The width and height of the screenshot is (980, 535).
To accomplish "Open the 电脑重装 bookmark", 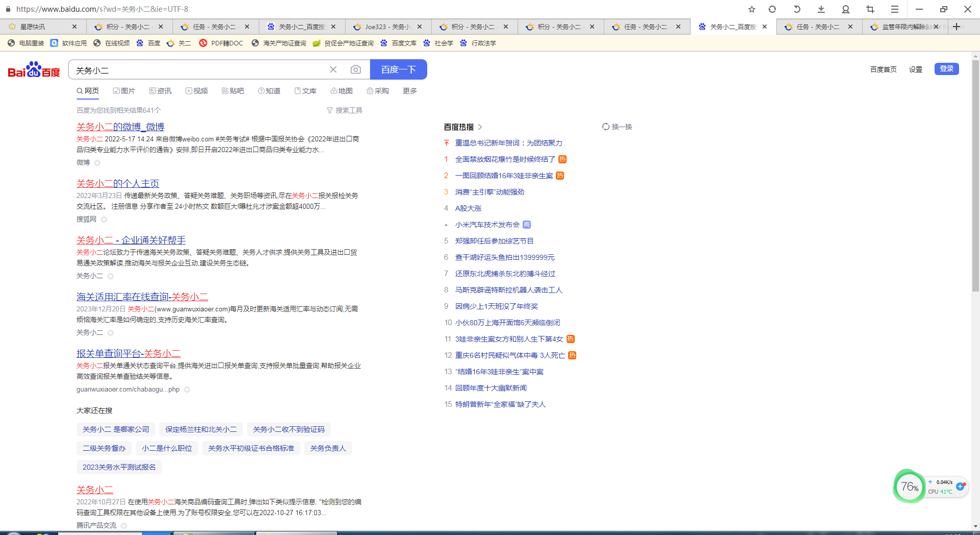I will tap(26, 43).
